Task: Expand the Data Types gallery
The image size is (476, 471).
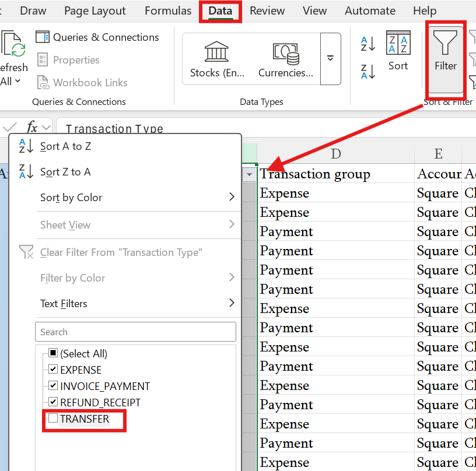Action: click(x=330, y=58)
